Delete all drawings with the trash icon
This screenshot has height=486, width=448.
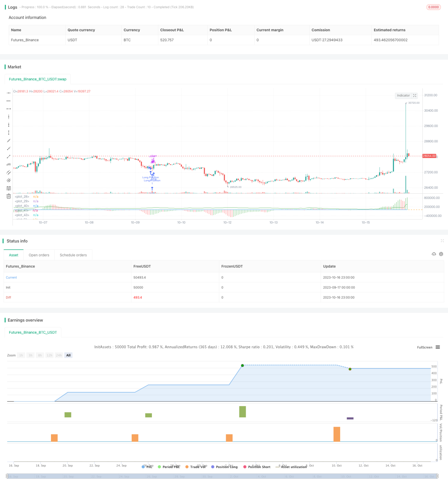(9, 196)
